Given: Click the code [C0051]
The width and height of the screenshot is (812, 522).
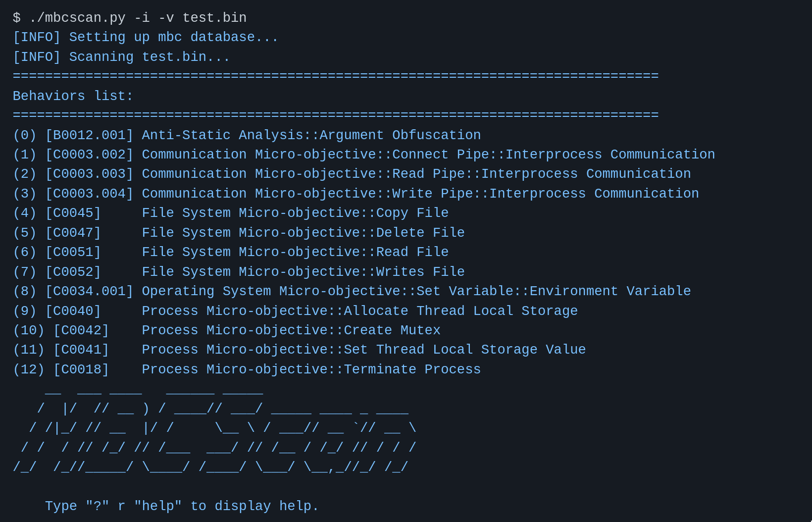Looking at the screenshot, I should (x=73, y=252).
